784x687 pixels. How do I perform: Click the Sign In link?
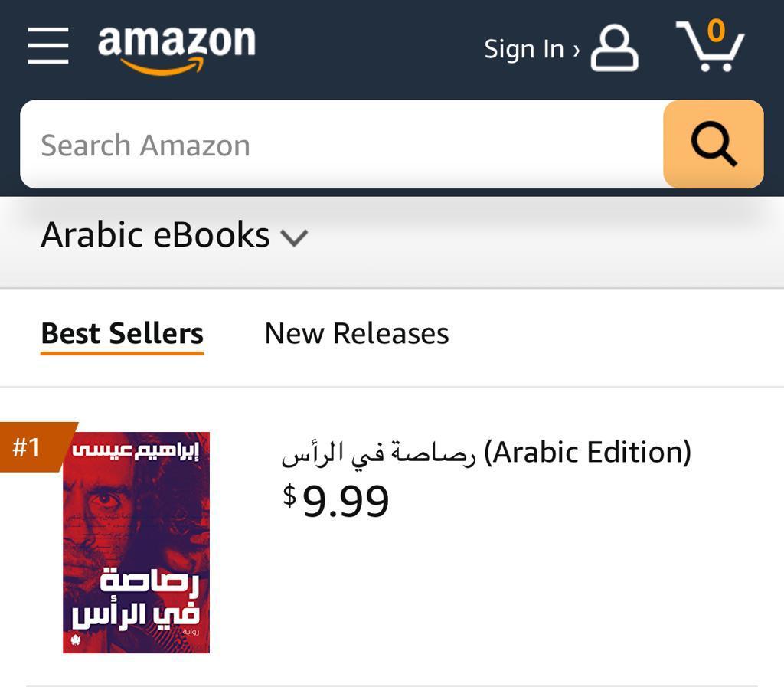coord(524,49)
